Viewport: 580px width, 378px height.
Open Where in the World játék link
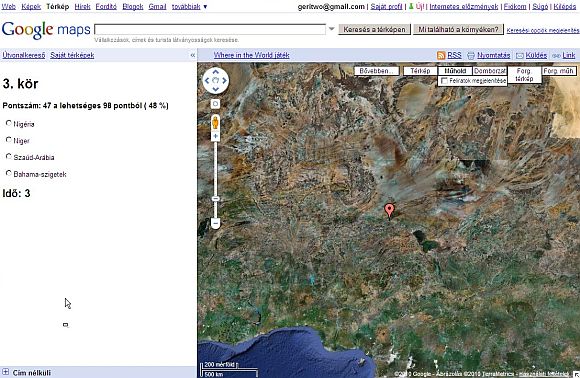252,55
